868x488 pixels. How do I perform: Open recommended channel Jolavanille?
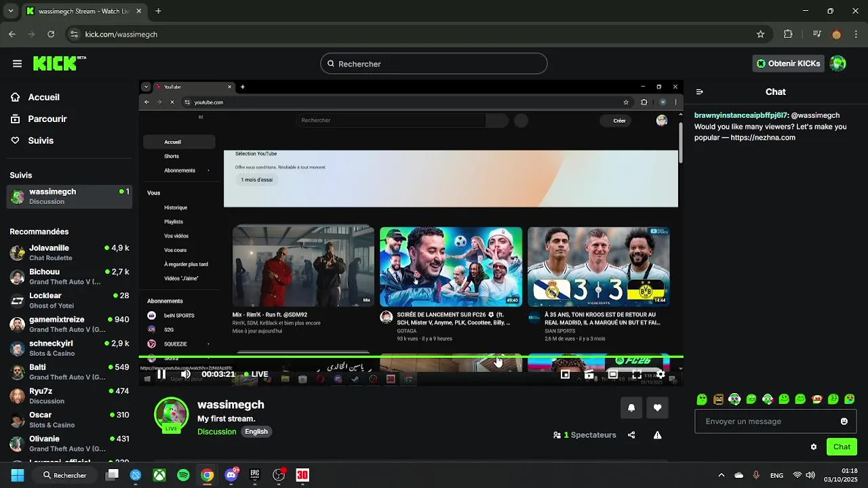pyautogui.click(x=69, y=253)
